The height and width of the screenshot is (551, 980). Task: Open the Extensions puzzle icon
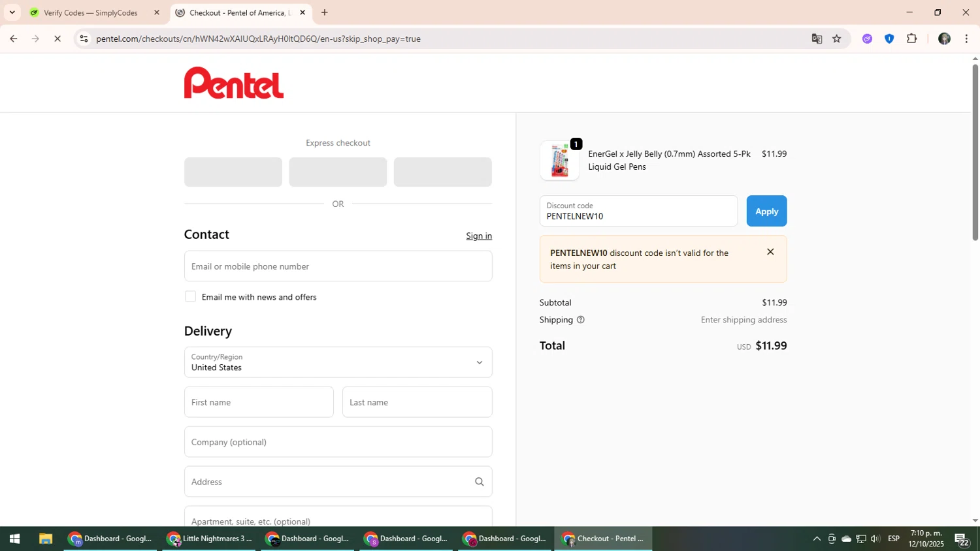coord(912,39)
